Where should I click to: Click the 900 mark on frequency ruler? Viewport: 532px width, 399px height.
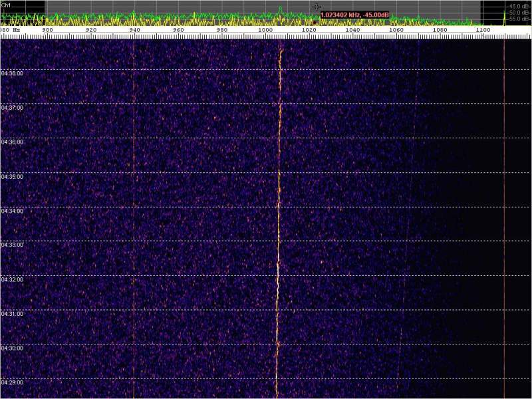pos(47,30)
